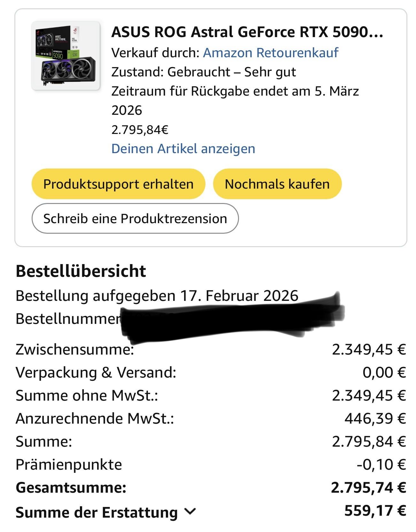
Task: Tap the Bestellnummer row
Action: click(x=179, y=319)
